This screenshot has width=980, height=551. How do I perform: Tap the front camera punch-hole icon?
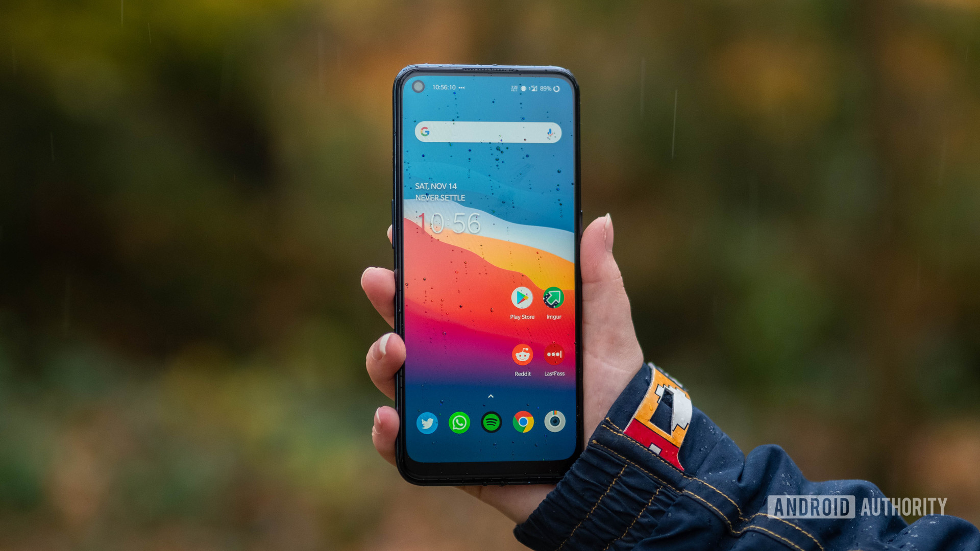412,89
